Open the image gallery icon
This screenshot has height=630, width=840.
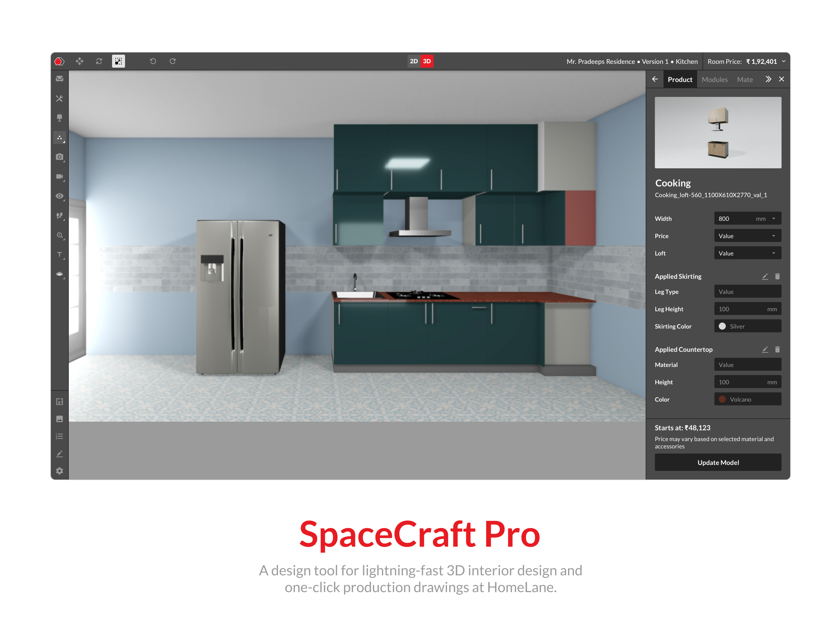(60, 419)
